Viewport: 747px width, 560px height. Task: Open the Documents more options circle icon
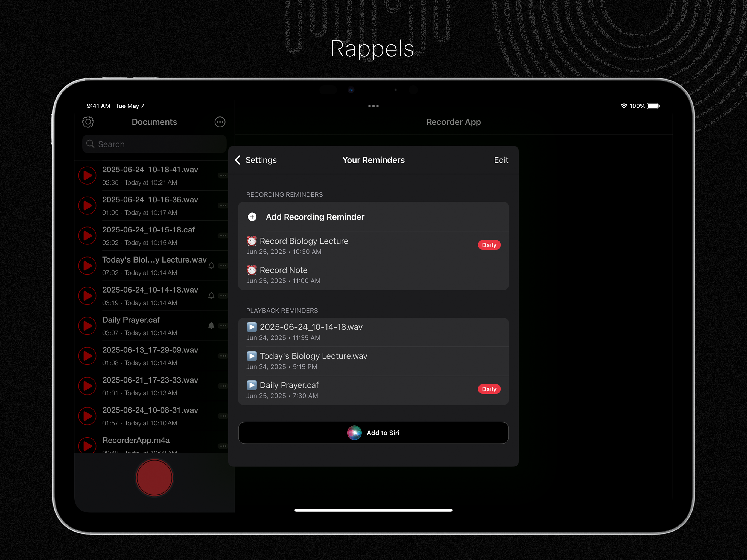(220, 122)
